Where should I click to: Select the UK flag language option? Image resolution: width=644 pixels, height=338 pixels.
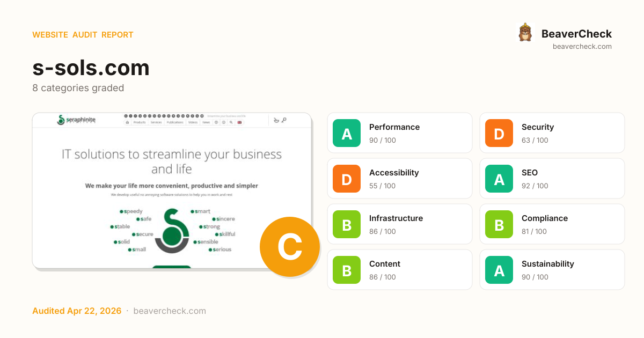[x=239, y=122]
